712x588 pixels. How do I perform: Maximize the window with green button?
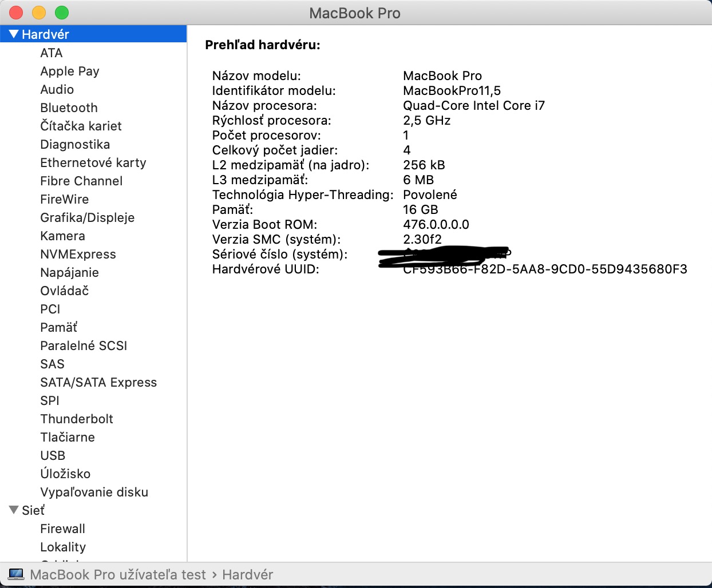tap(62, 13)
